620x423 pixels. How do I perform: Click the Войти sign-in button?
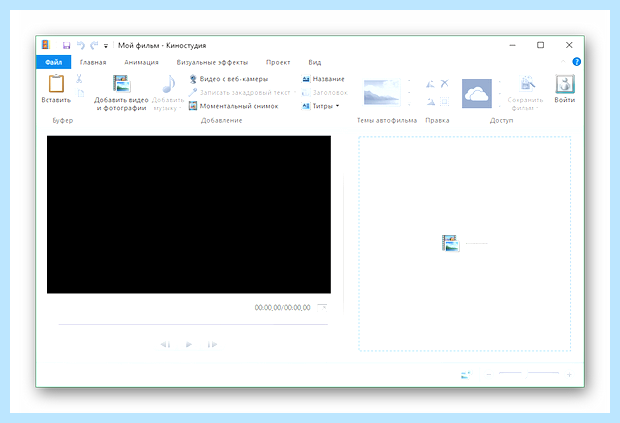coord(565,89)
